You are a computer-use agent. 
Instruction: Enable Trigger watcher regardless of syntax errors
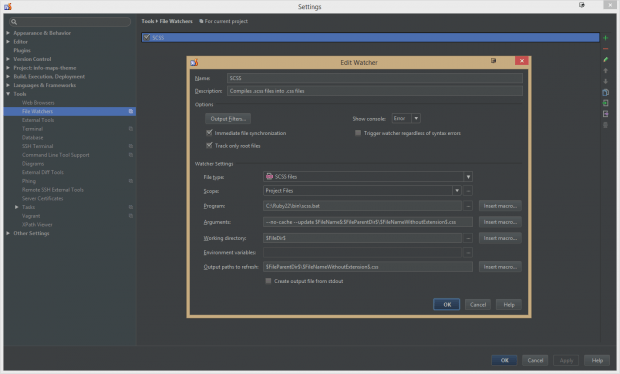(x=358, y=133)
